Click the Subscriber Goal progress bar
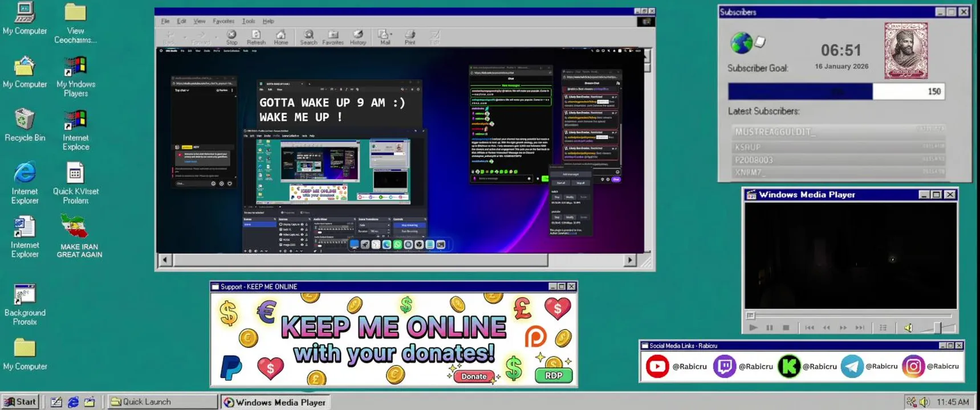The width and height of the screenshot is (980, 410). point(836,92)
